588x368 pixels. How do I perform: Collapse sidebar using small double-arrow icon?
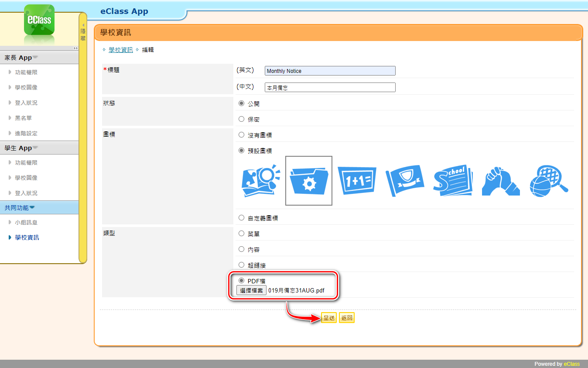(75, 48)
